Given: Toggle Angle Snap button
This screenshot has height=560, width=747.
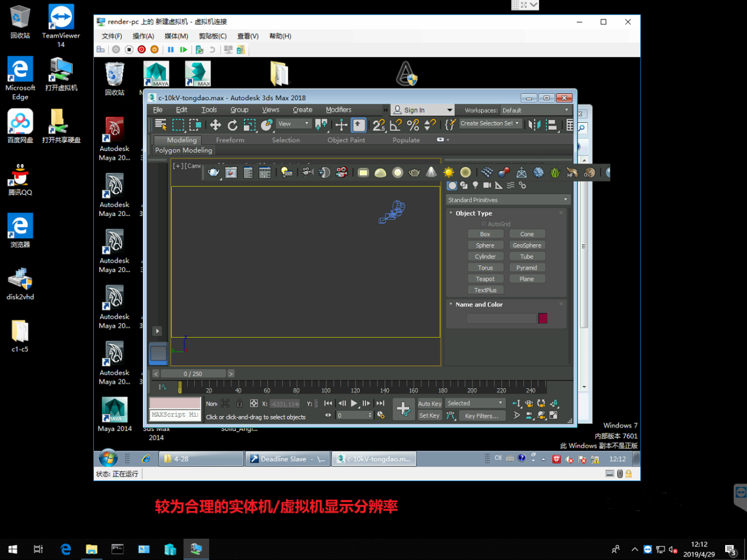Looking at the screenshot, I should click(396, 125).
